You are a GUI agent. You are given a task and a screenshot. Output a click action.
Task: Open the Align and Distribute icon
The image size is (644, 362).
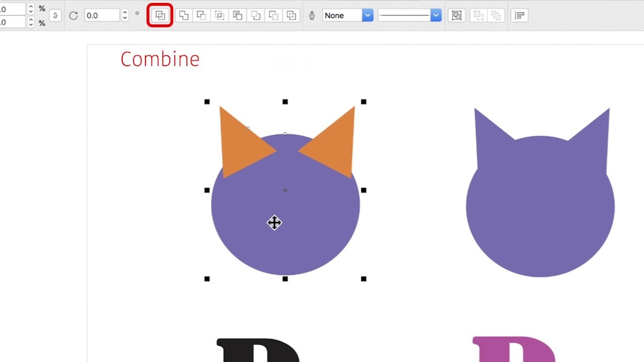pyautogui.click(x=519, y=16)
